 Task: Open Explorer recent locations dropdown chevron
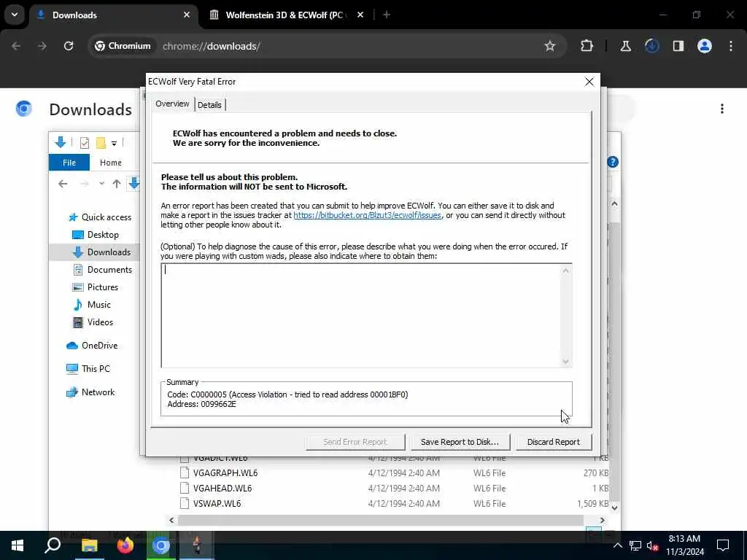click(101, 184)
